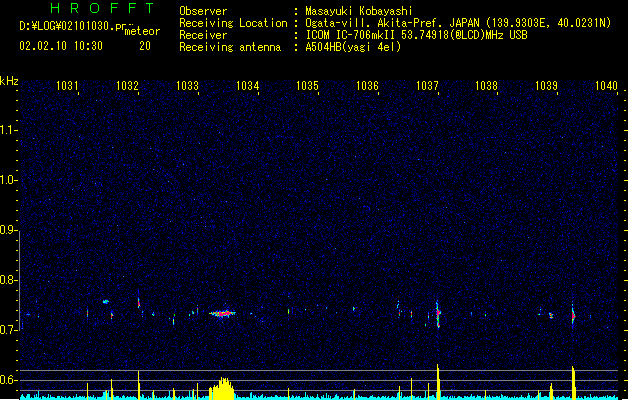Click the 1.1 kHz frequency label
Image resolution: width=629 pixels, height=400 pixels.
point(8,130)
